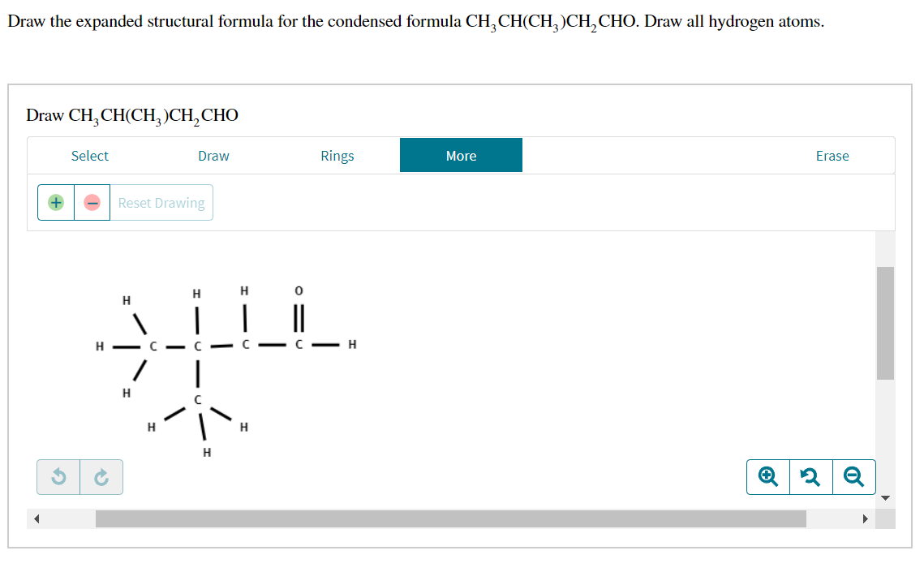Open the Rings tool options
Viewport: 924px width, 572px height.
point(337,155)
